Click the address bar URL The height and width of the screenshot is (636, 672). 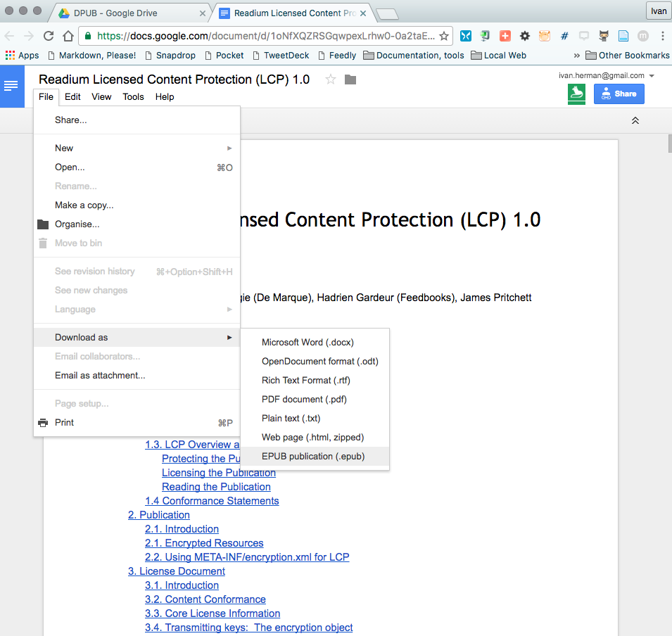(266, 36)
